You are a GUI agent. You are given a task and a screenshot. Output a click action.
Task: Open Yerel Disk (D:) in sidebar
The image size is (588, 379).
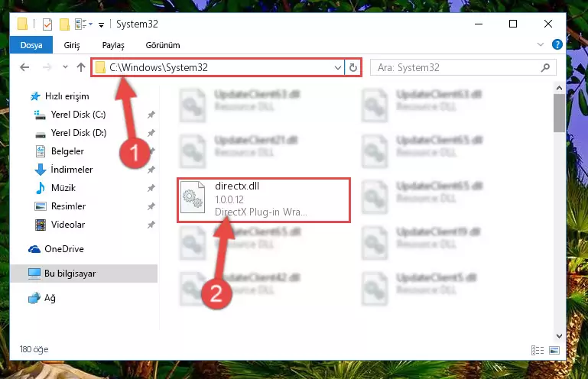79,133
